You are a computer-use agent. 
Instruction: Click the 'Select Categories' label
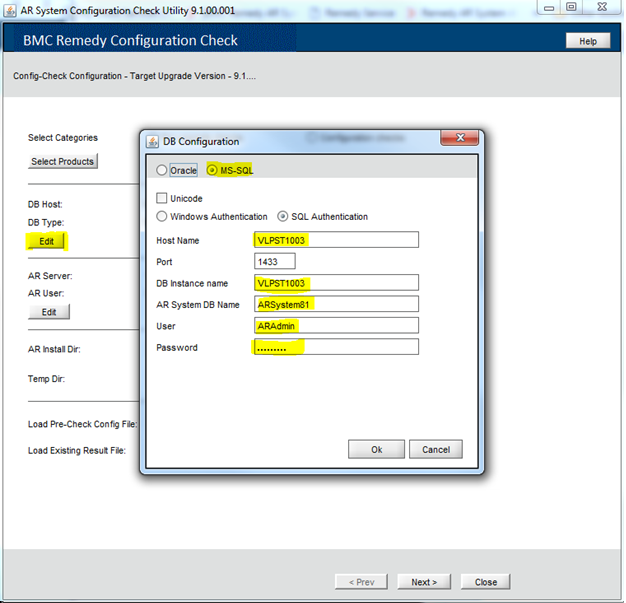(x=63, y=138)
